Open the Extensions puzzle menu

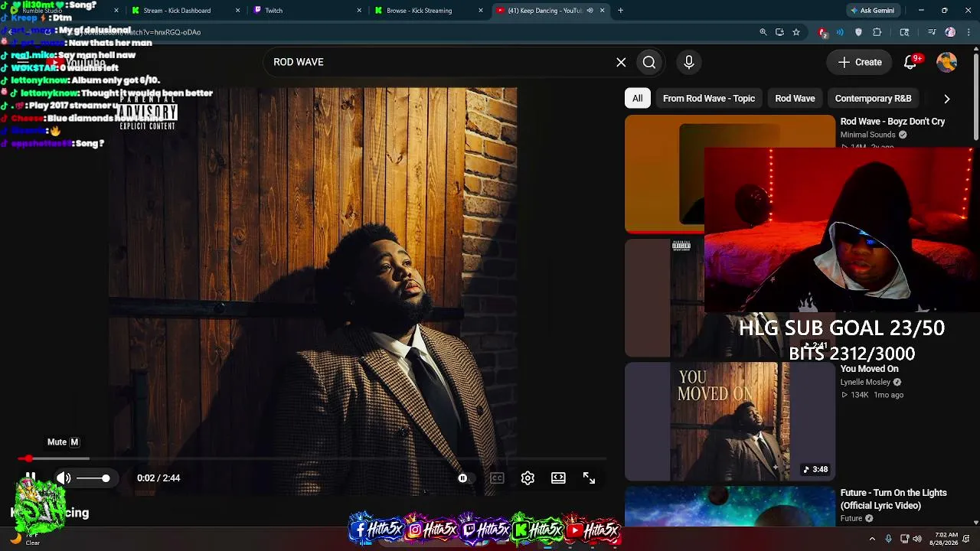tap(877, 32)
